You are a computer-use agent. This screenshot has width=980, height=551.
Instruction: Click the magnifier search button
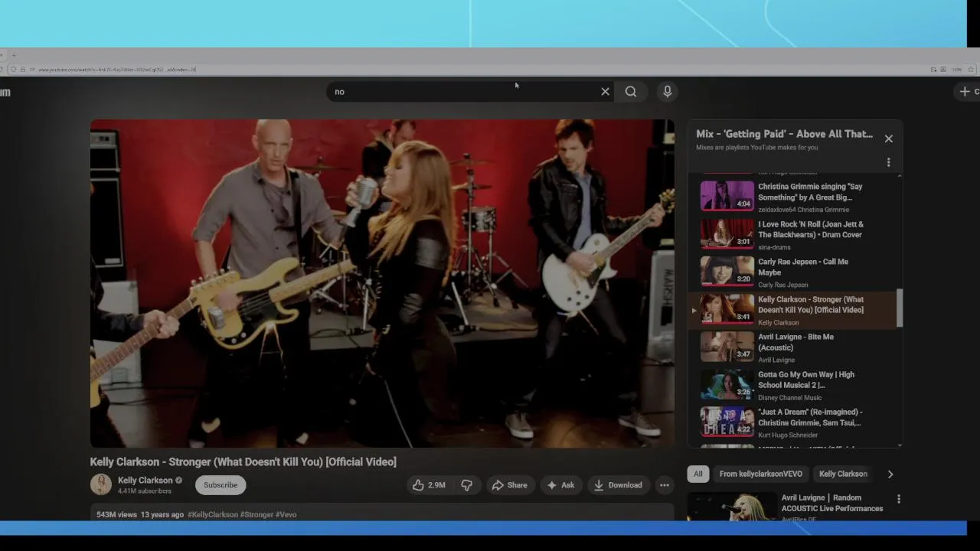(631, 92)
